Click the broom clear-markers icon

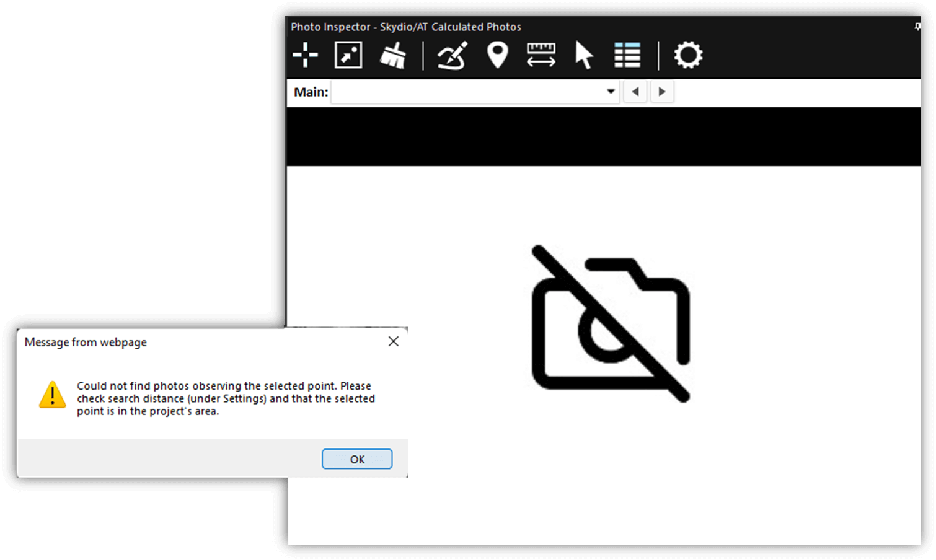(393, 55)
